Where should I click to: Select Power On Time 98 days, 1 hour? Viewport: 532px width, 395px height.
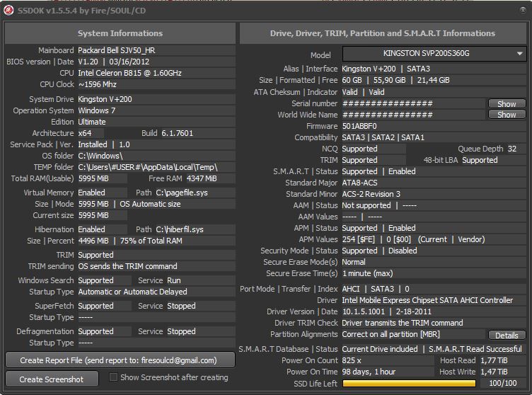click(369, 372)
